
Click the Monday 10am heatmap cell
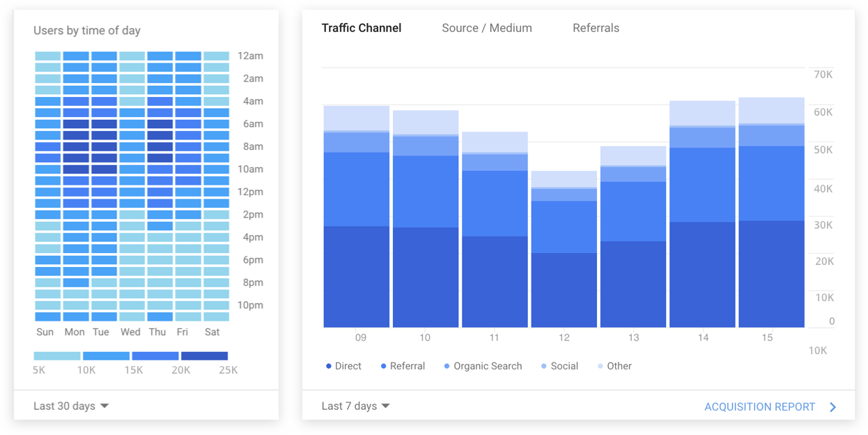point(76,169)
